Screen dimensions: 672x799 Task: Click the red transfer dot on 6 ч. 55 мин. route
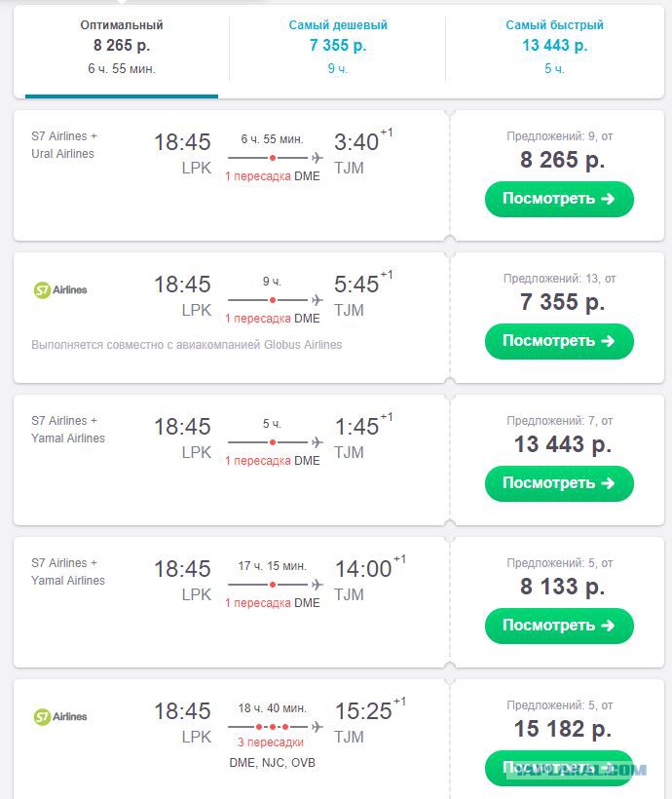[273, 158]
